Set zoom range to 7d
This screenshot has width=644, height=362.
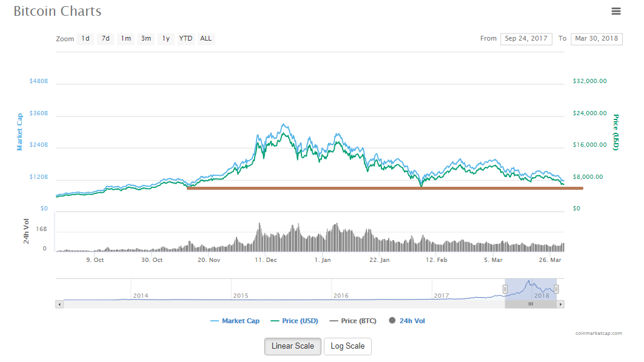click(106, 39)
